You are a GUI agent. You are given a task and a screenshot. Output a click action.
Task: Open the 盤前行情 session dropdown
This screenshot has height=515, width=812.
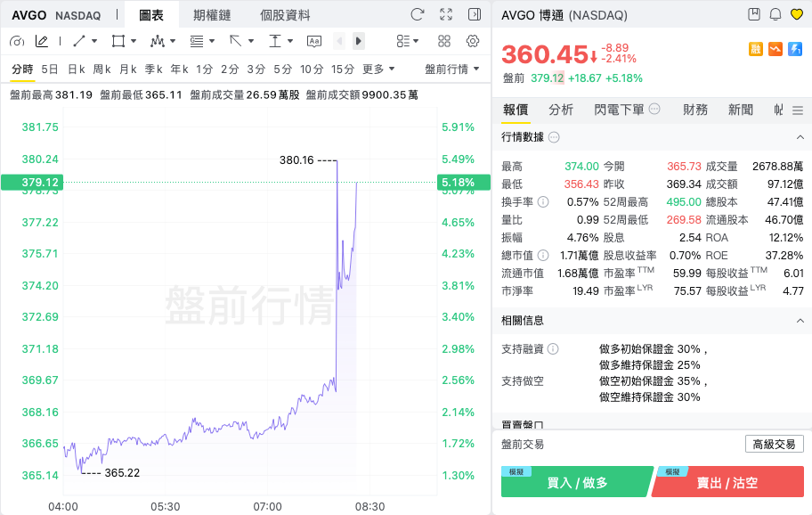coord(452,69)
